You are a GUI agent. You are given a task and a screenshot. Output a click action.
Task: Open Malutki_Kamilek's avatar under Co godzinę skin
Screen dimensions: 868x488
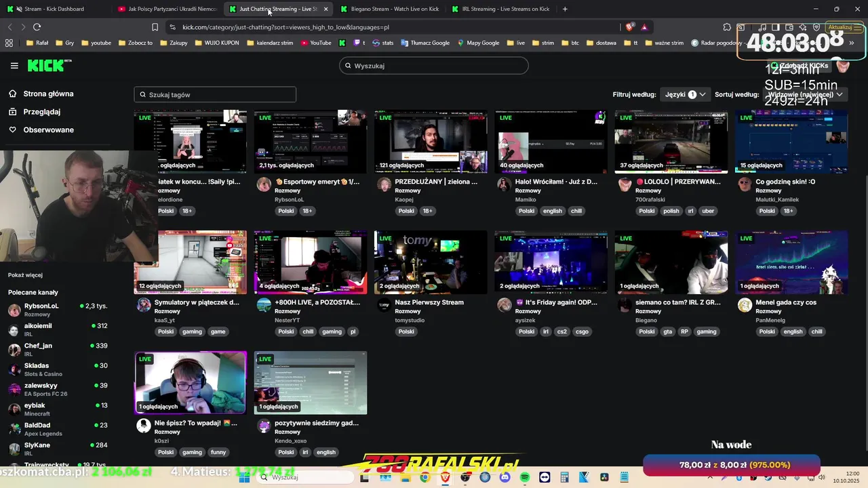(x=745, y=185)
